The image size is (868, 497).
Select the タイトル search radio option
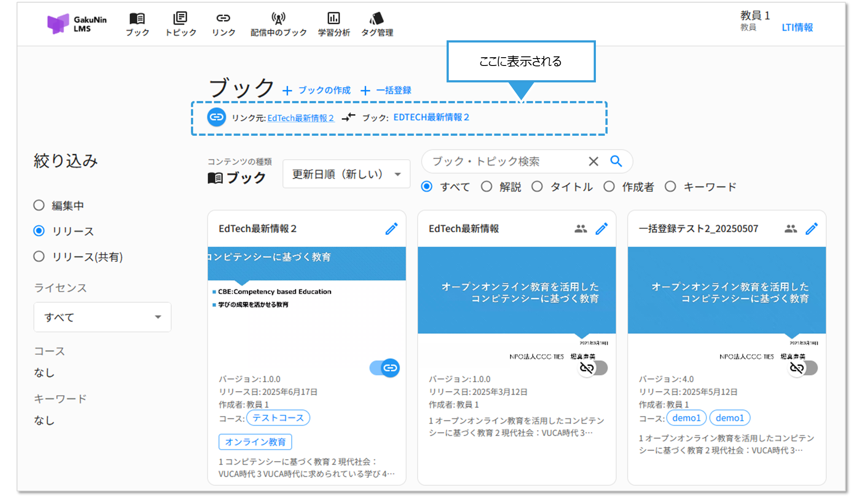click(x=537, y=186)
